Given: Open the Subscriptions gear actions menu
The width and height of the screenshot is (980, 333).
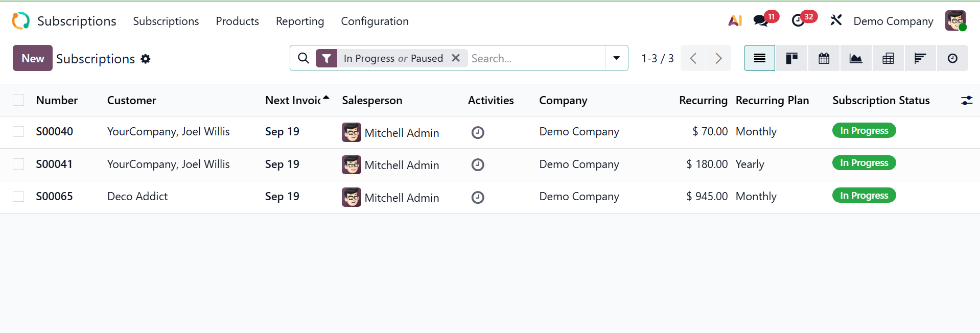Looking at the screenshot, I should (146, 59).
